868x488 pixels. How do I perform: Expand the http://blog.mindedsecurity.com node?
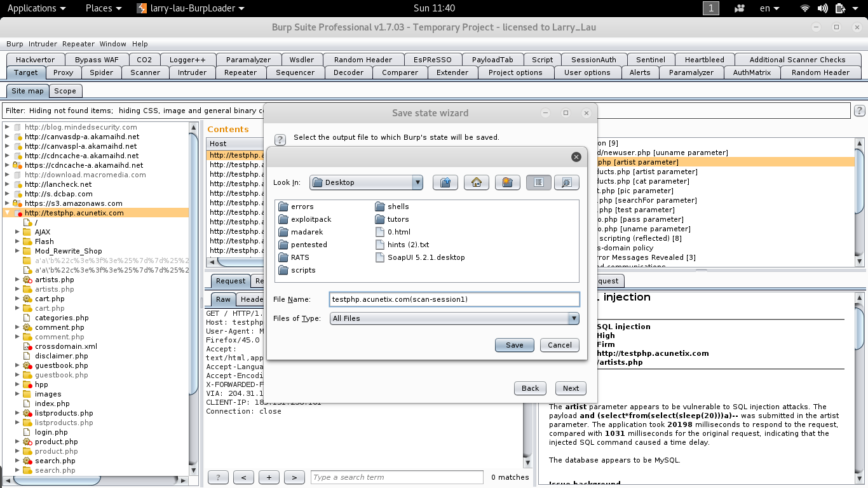click(x=8, y=127)
